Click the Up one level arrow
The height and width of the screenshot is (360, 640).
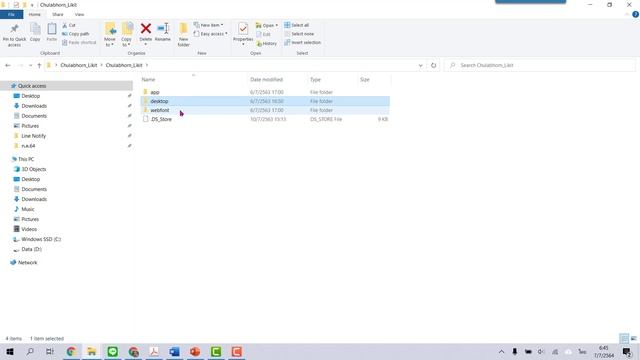(39, 65)
